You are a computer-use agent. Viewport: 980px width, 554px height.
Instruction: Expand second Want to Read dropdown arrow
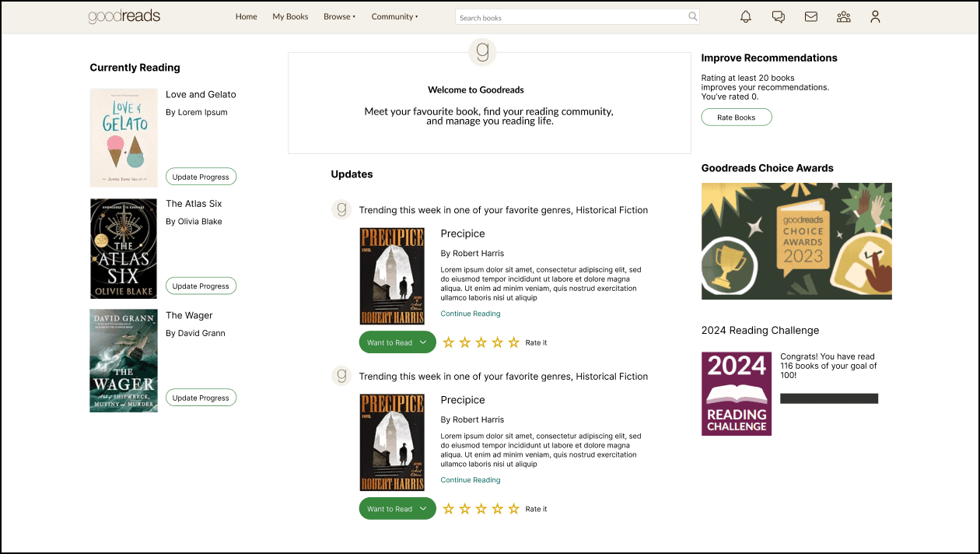423,509
